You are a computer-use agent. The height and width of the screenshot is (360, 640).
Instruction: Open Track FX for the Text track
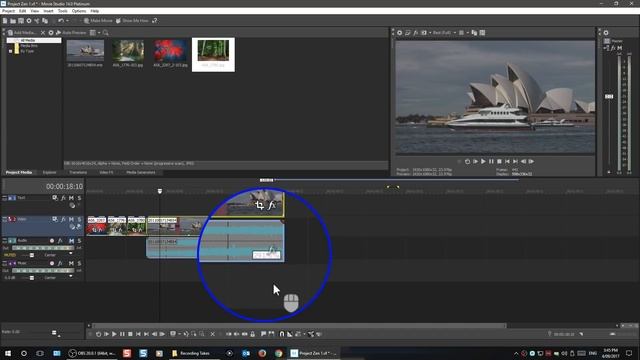tap(63, 198)
